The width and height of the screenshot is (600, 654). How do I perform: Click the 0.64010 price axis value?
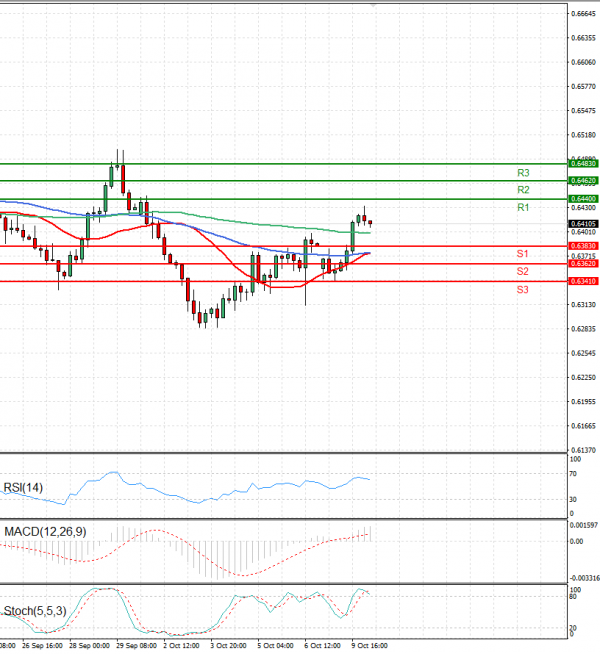pos(583,232)
